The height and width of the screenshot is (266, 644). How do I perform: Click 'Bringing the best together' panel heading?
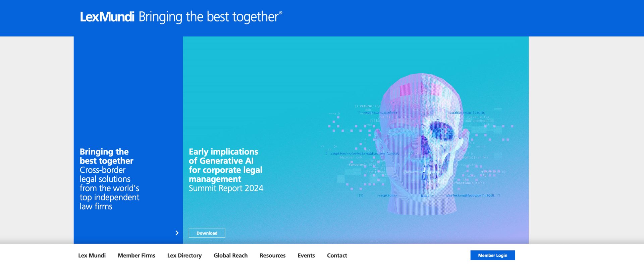pos(107,156)
